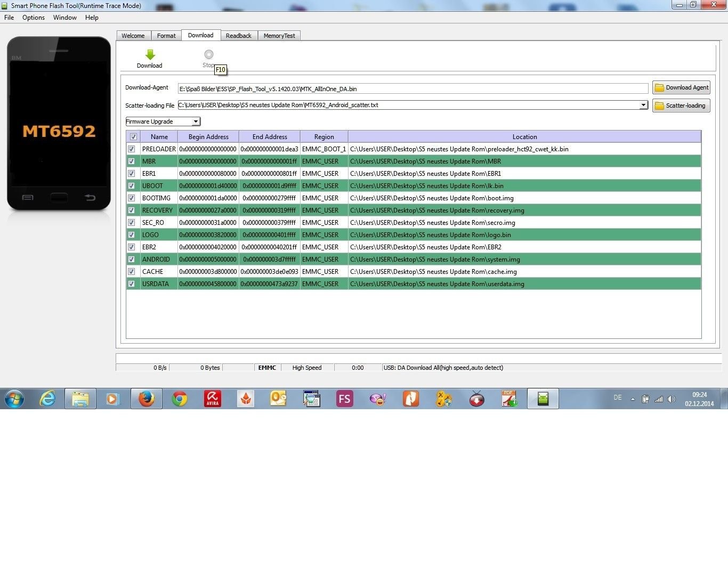Switch to the Flash Tool taskbar button
This screenshot has width=728, height=568.
(543, 399)
